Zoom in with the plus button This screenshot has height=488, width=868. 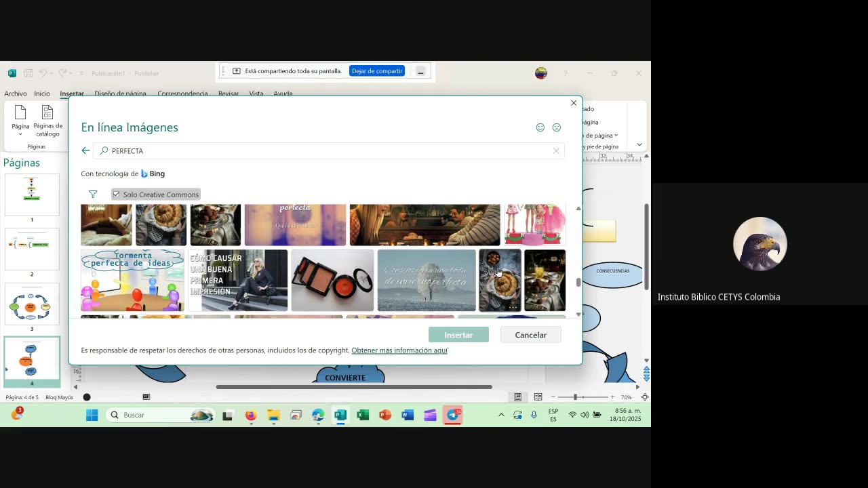pos(612,397)
